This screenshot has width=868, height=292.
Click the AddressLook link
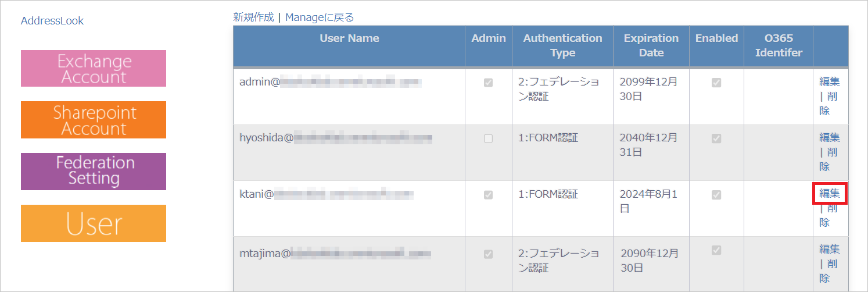coord(52,21)
